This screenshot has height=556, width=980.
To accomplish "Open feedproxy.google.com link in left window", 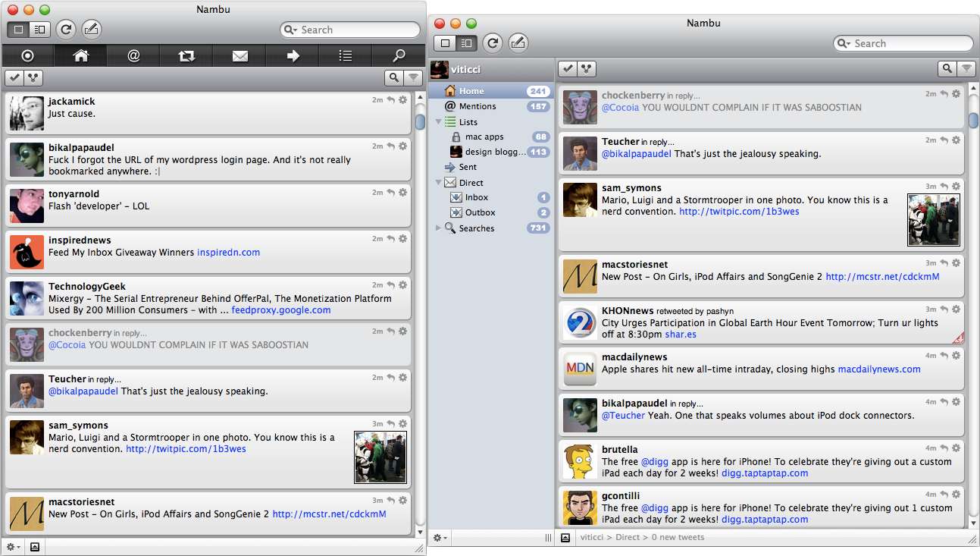I will tap(281, 309).
